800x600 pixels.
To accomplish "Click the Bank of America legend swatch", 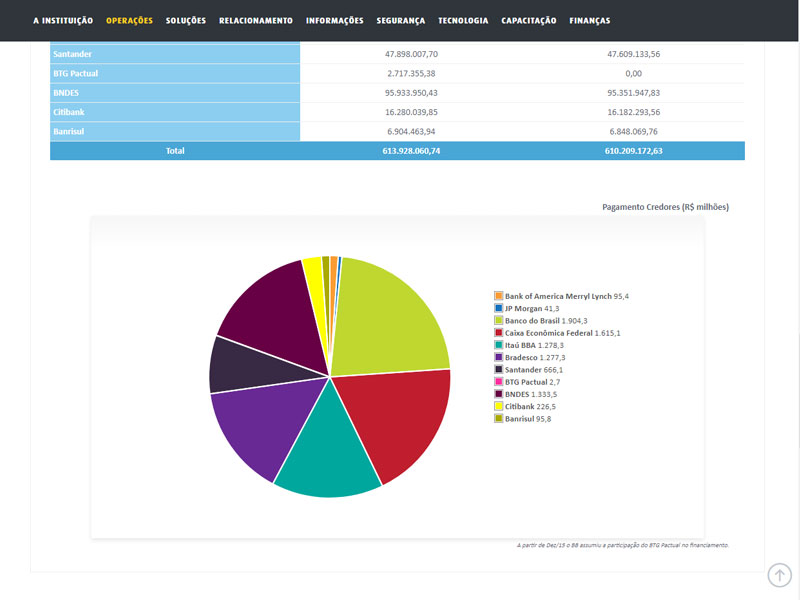I will tap(498, 296).
